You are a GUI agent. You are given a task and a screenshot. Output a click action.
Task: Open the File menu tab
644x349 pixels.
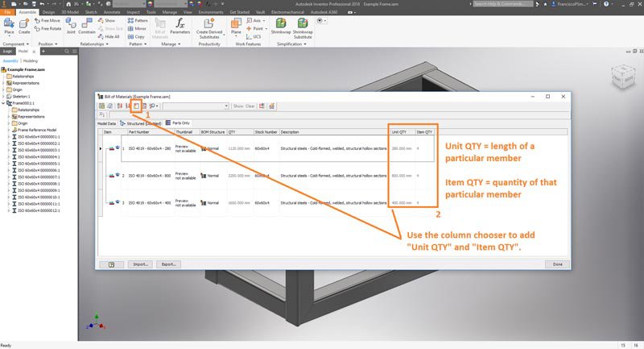[x=7, y=12]
